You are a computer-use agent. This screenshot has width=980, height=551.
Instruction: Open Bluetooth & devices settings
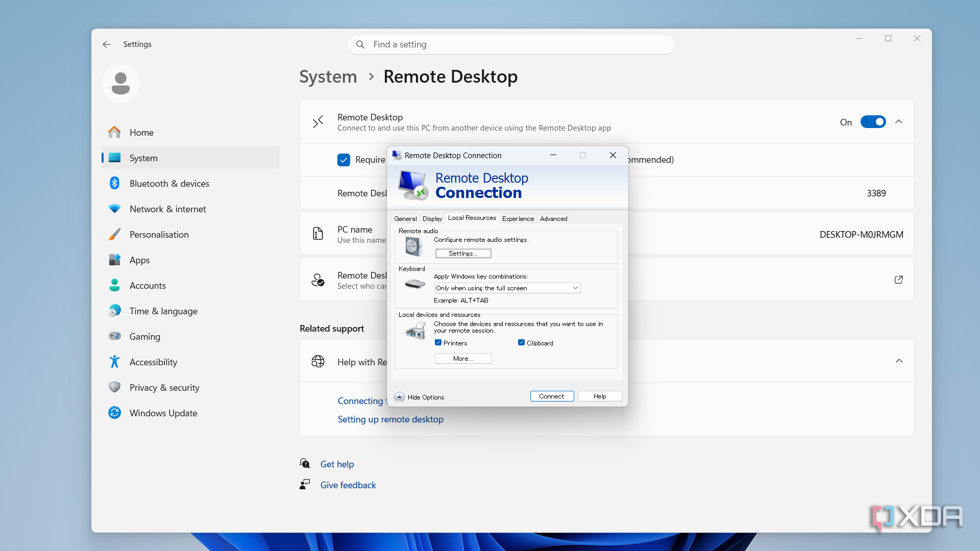click(190, 183)
